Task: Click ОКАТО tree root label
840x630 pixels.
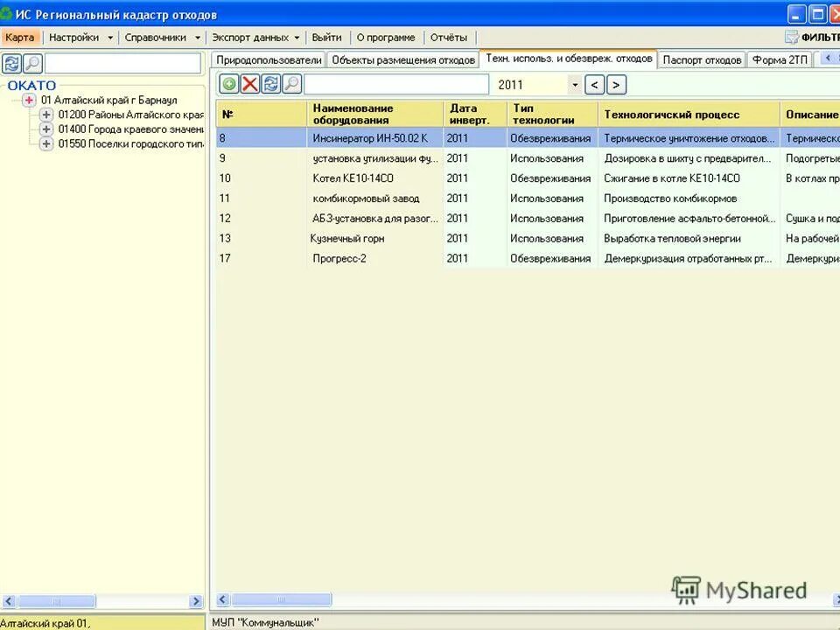Action: pyautogui.click(x=31, y=86)
